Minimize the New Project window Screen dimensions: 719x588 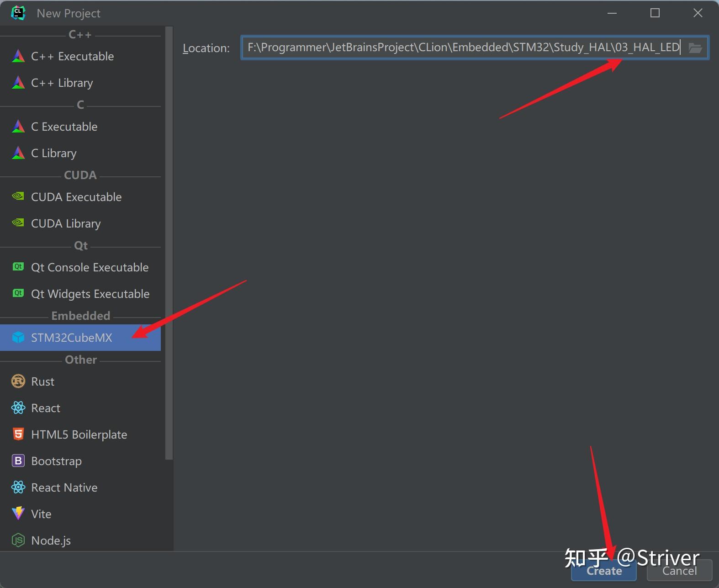(612, 13)
